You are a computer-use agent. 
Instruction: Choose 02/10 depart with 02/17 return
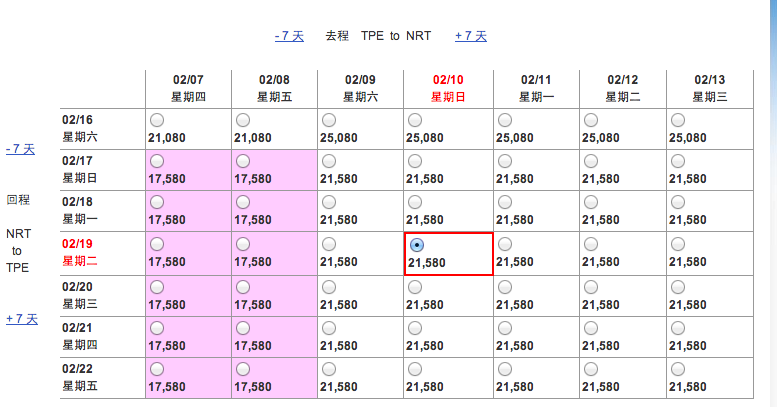click(415, 161)
